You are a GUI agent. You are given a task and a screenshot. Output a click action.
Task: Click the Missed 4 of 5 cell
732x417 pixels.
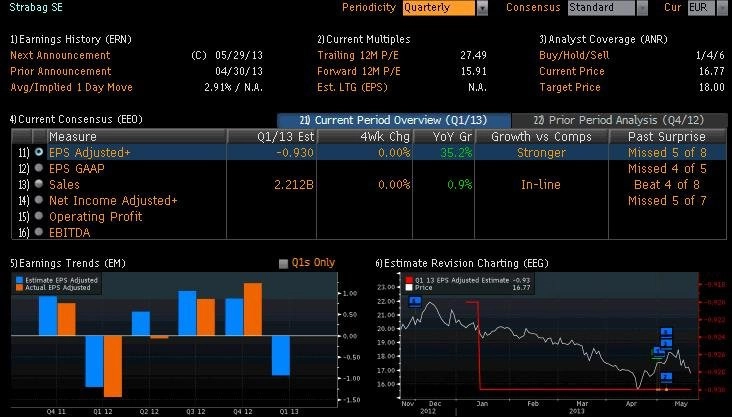tap(668, 169)
